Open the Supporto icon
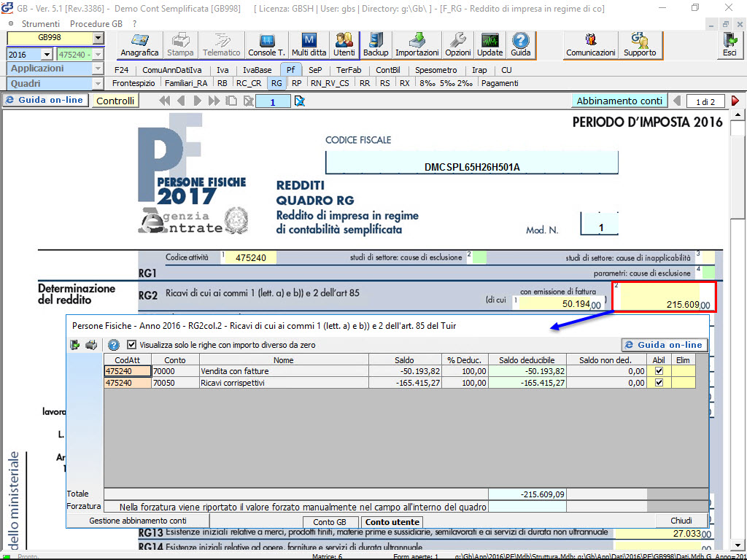Viewport: 747px width, 560px height. point(640,46)
